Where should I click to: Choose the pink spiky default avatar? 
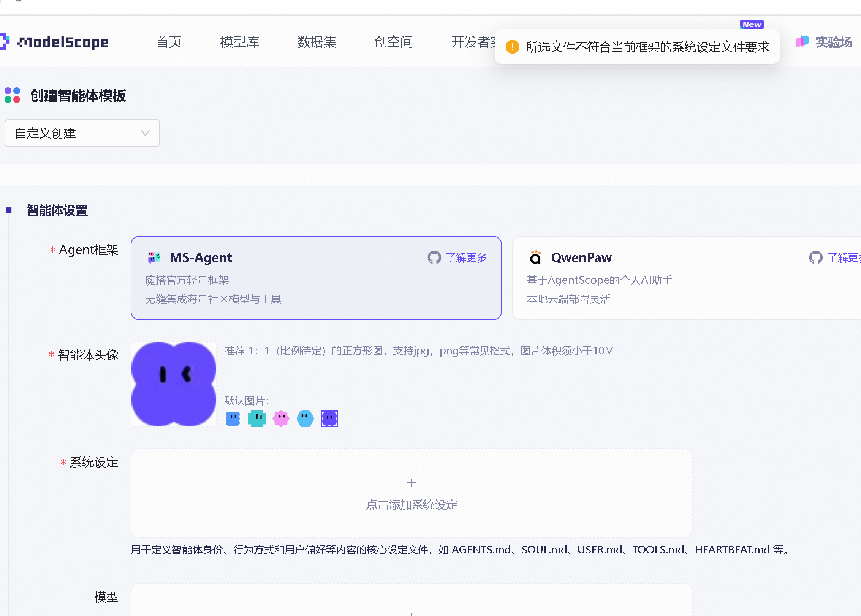pos(281,419)
